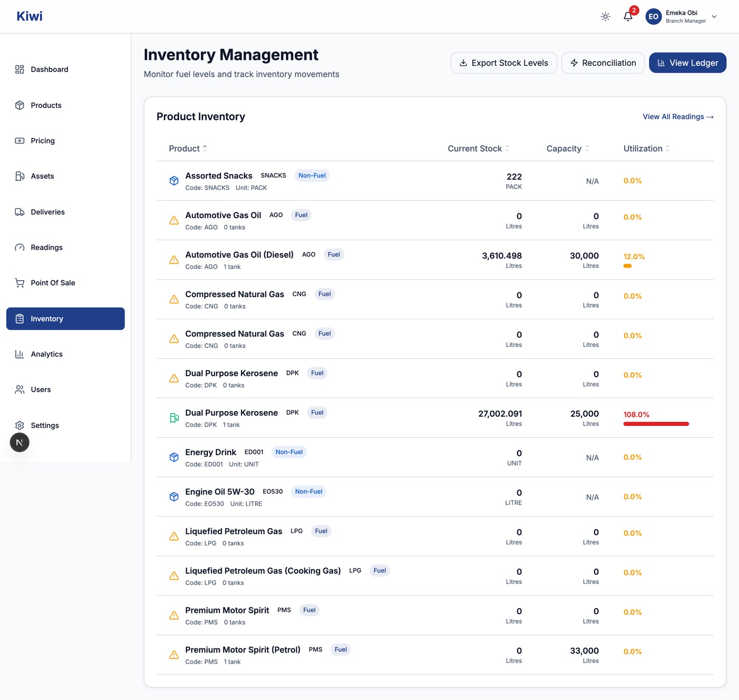The image size is (739, 700).
Task: Click the Products box icon in sidebar
Action: 20,105
